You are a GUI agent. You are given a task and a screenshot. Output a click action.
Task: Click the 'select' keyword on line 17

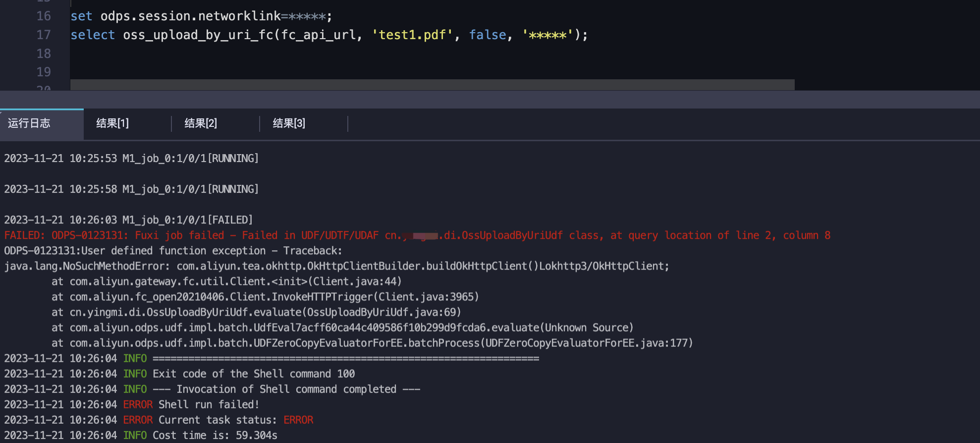click(93, 35)
